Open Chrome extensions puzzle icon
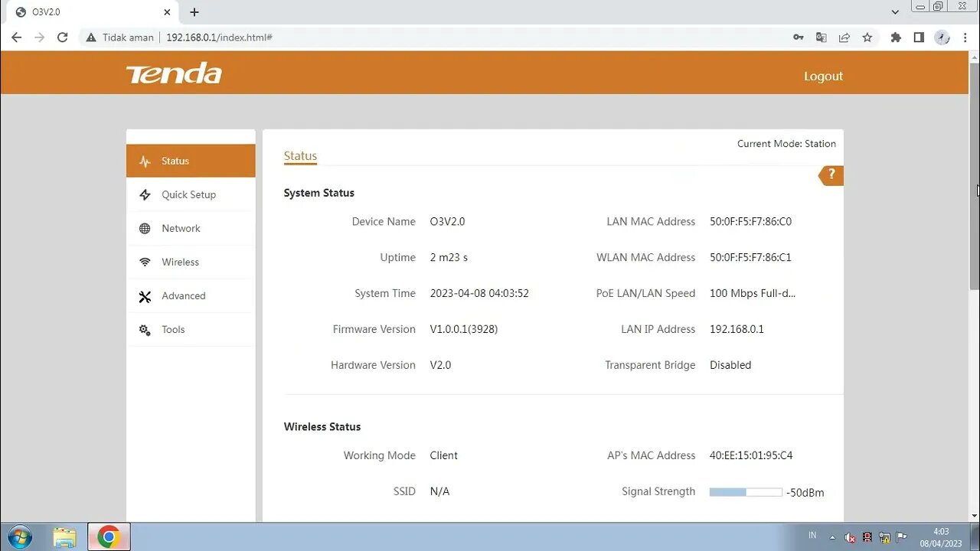The width and height of the screenshot is (980, 551). pos(896,37)
